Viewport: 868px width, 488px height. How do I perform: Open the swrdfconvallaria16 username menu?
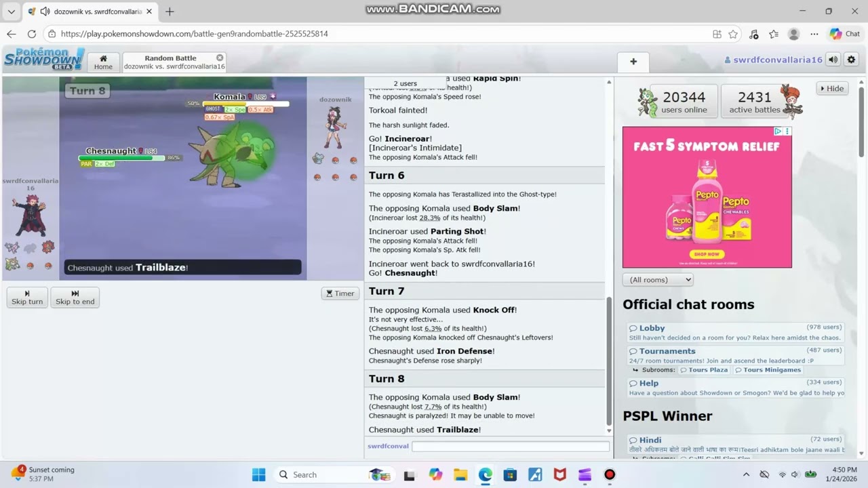[773, 60]
